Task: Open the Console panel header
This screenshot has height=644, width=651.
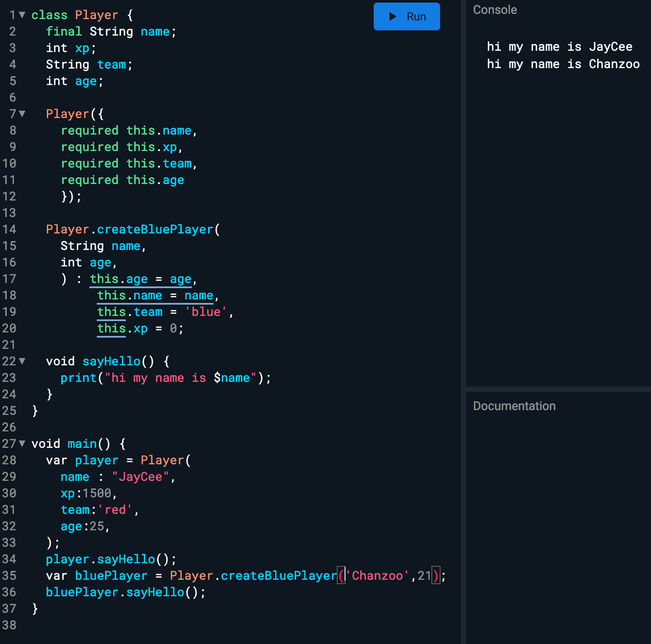Action: tap(495, 10)
